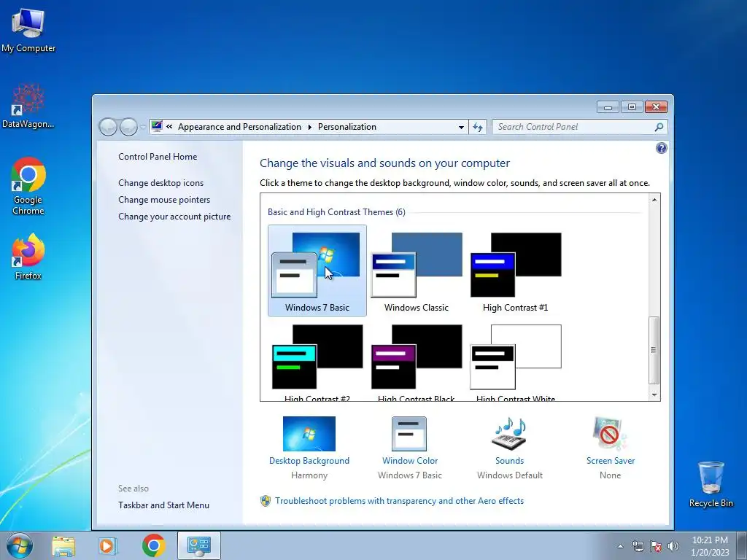Click the Basic and High Contrast Themes heading
The height and width of the screenshot is (560, 747).
point(336,212)
